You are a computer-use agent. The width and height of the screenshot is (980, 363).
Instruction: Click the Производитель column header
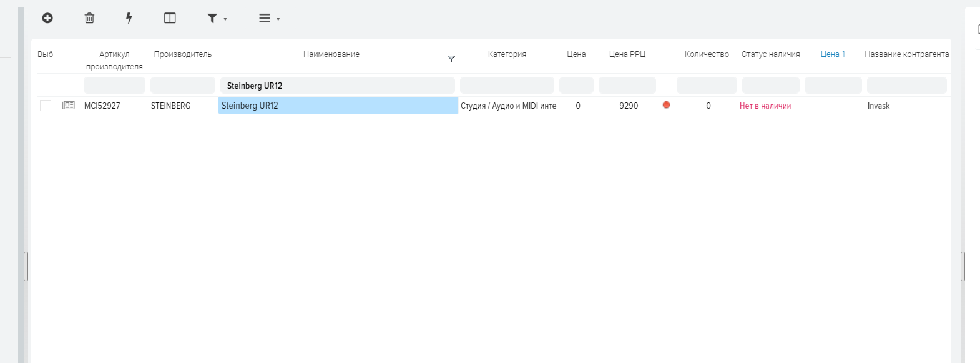183,54
